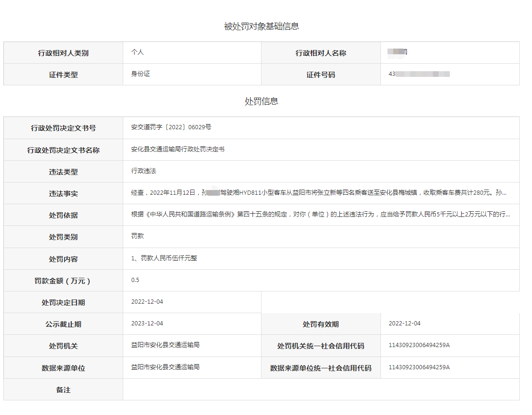This screenshot has width=532, height=415.
Task: Click the 被处罚对象基础信息 section heading
Action: point(261,26)
